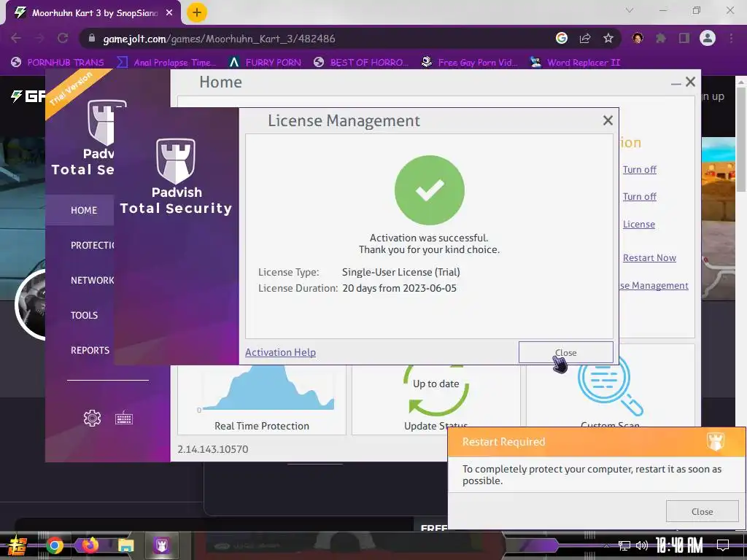Screen dimensions: 747x560
Task: Open Chrome profile avatar
Action: pyautogui.click(x=708, y=38)
